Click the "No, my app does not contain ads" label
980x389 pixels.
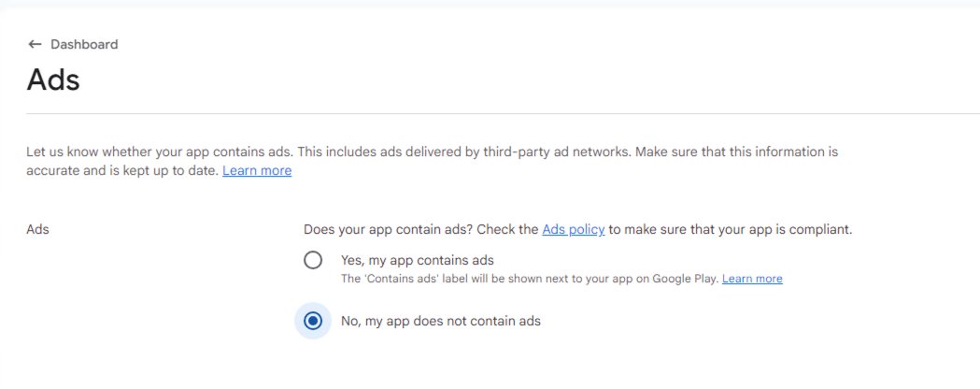click(441, 321)
